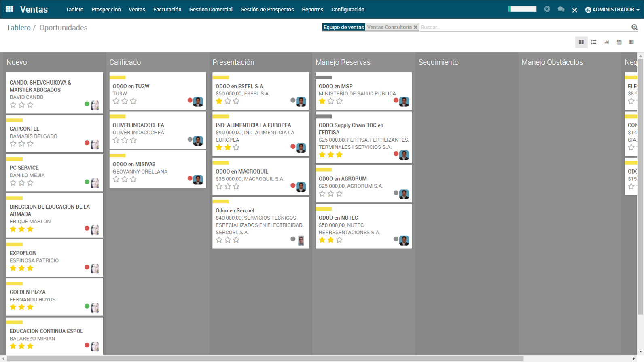Click the Calificado column header
644x362 pixels.
(125, 62)
